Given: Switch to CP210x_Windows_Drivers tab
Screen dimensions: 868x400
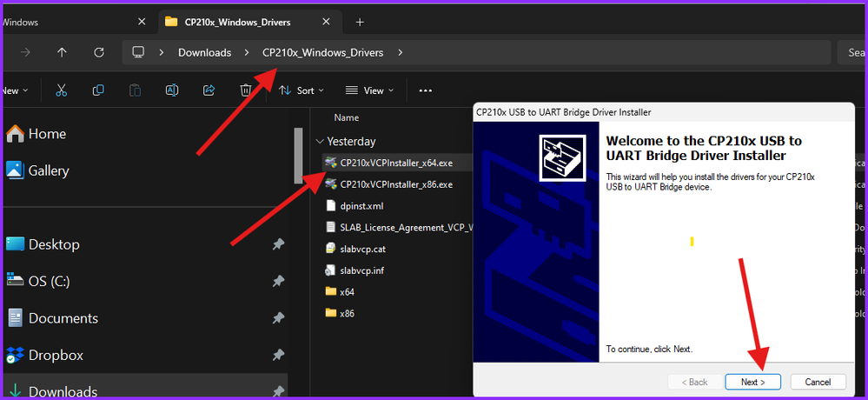Looking at the screenshot, I should point(238,22).
